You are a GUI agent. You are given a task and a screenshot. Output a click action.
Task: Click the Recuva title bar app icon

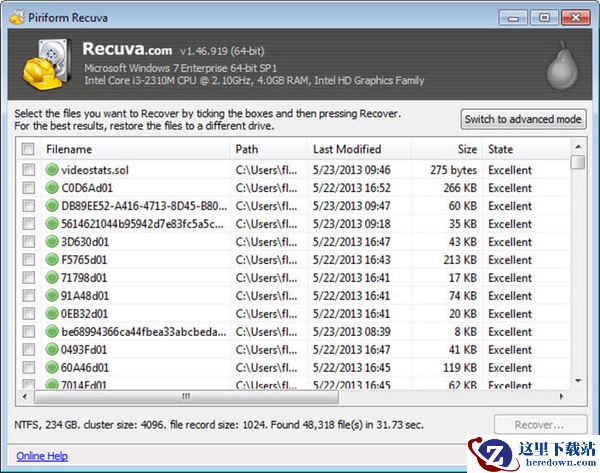(x=16, y=17)
